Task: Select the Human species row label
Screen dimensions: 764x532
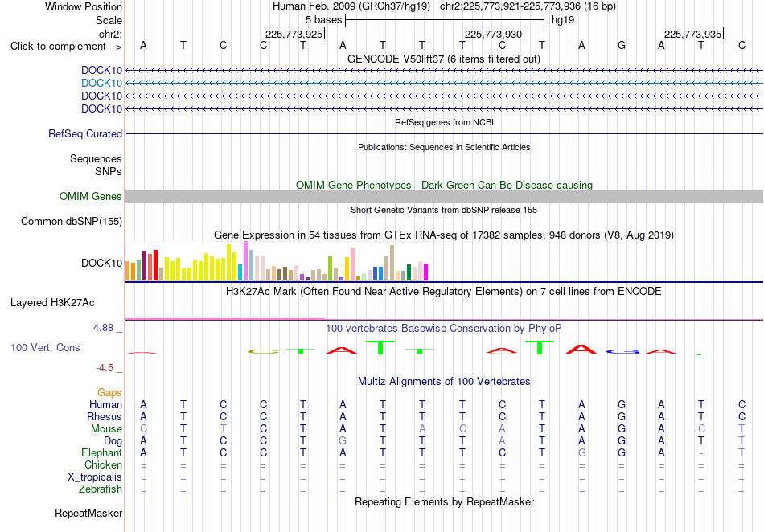Action: pos(105,404)
